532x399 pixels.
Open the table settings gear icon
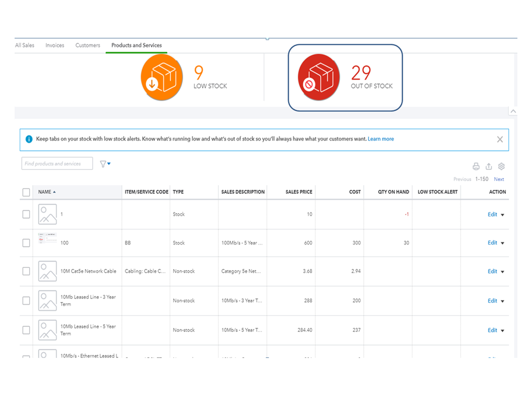pyautogui.click(x=502, y=166)
